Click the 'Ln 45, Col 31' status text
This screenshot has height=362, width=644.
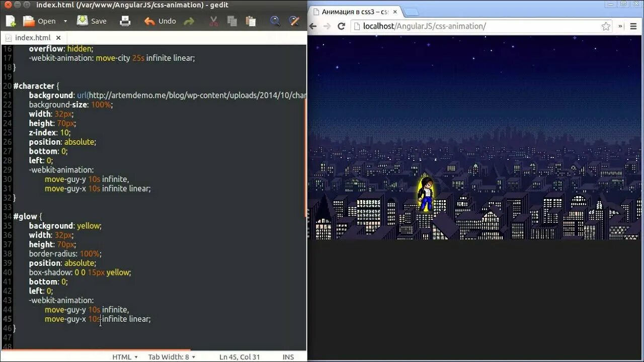point(239,357)
